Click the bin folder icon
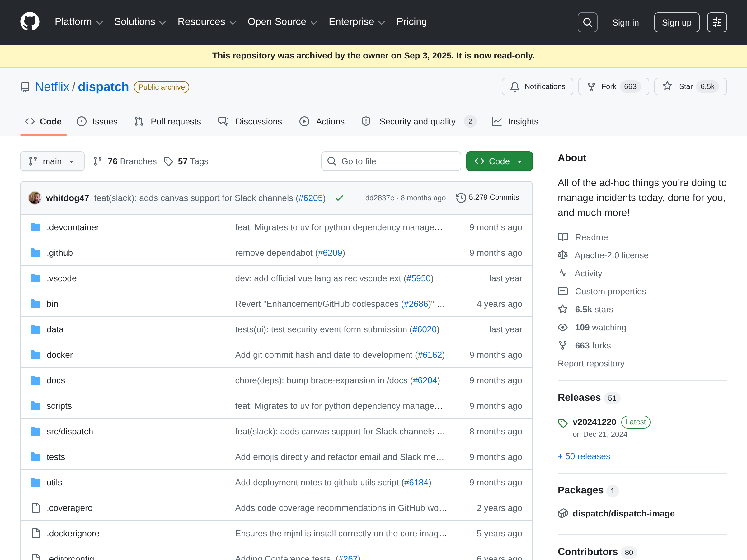 35,304
